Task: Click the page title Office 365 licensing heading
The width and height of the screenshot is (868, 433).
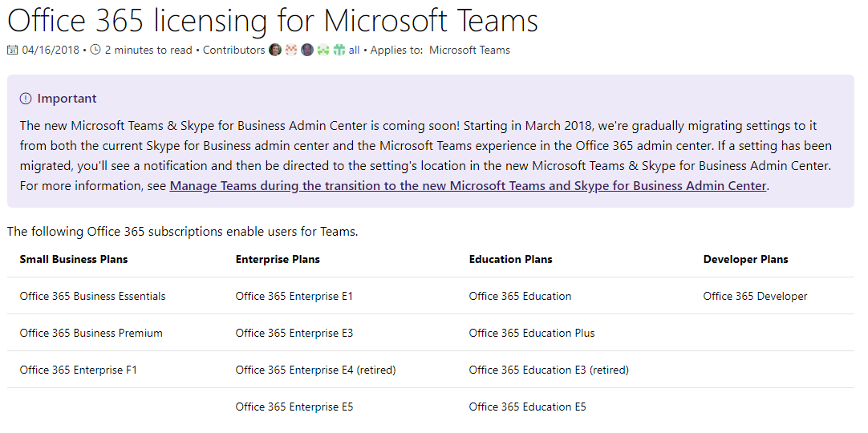Action: point(273,21)
